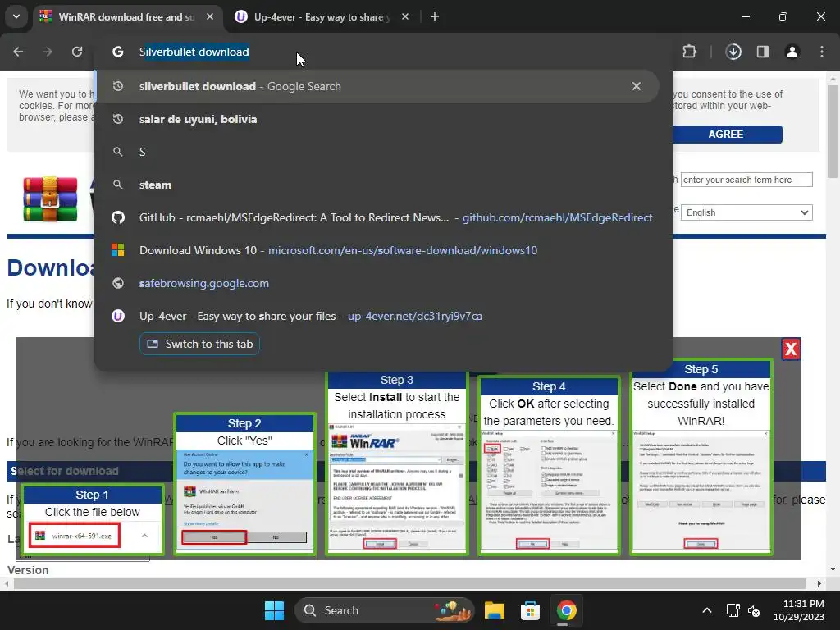Viewport: 840px width, 630px height.
Task: Click the Step 4 Click OK thumbnail
Action: coord(549,466)
